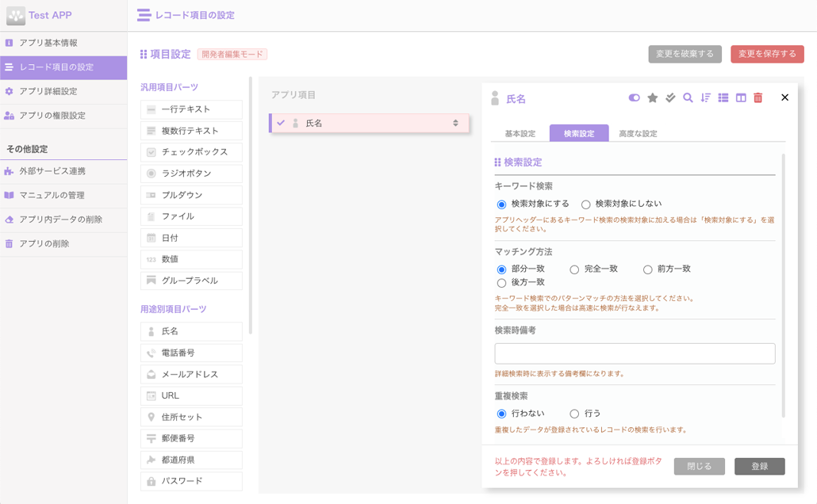
Task: Click the 開発者編集モード badge
Action: (x=232, y=54)
